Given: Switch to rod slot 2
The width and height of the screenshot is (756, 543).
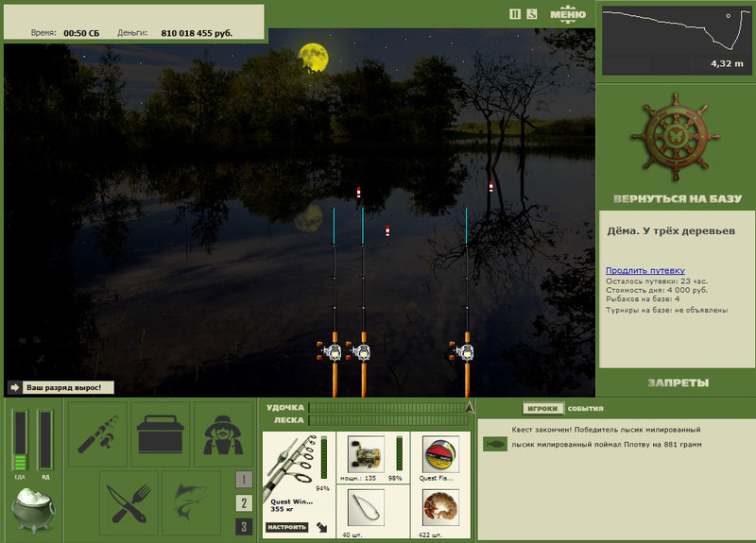Looking at the screenshot, I should click(244, 503).
